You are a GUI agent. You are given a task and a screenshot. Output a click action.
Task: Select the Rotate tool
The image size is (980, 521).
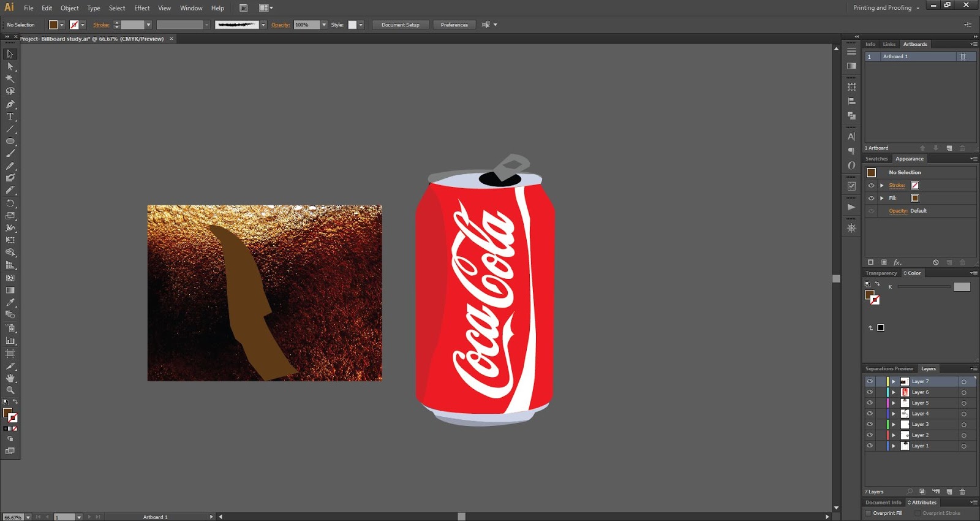click(10, 203)
